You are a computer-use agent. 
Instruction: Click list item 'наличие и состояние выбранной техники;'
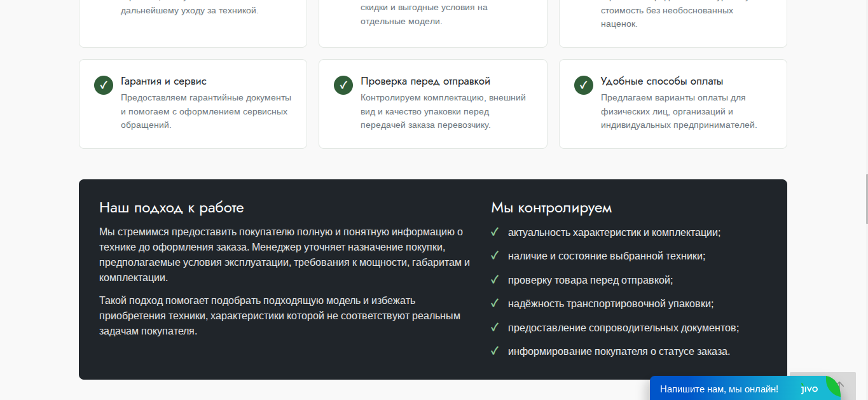[x=607, y=256]
